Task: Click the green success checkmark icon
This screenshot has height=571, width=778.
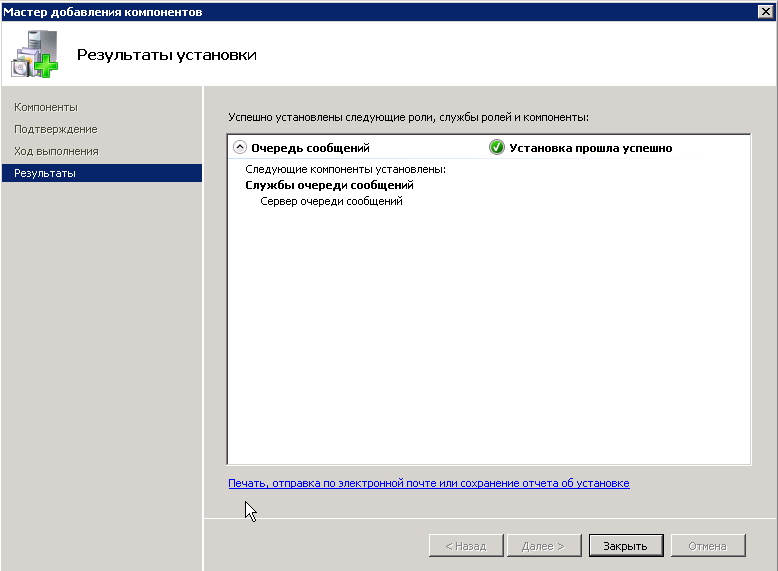Action: click(496, 148)
